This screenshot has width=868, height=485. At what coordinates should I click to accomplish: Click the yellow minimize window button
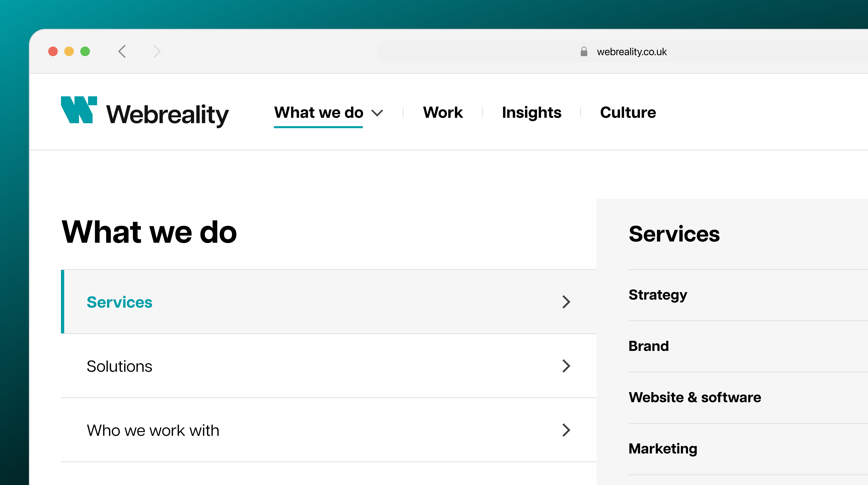pyautogui.click(x=69, y=52)
